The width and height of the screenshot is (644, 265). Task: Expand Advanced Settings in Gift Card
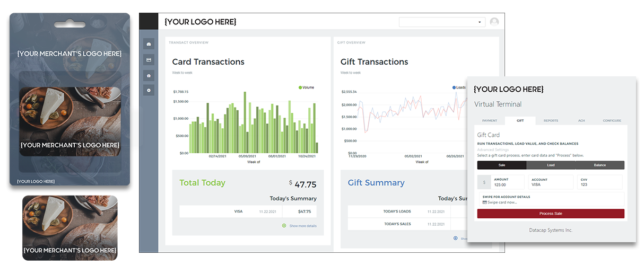tap(493, 149)
